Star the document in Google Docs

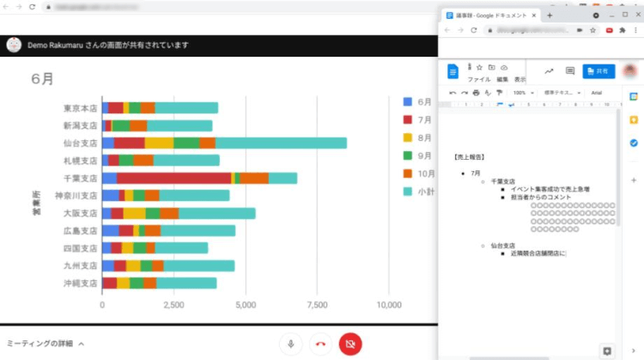click(x=479, y=67)
